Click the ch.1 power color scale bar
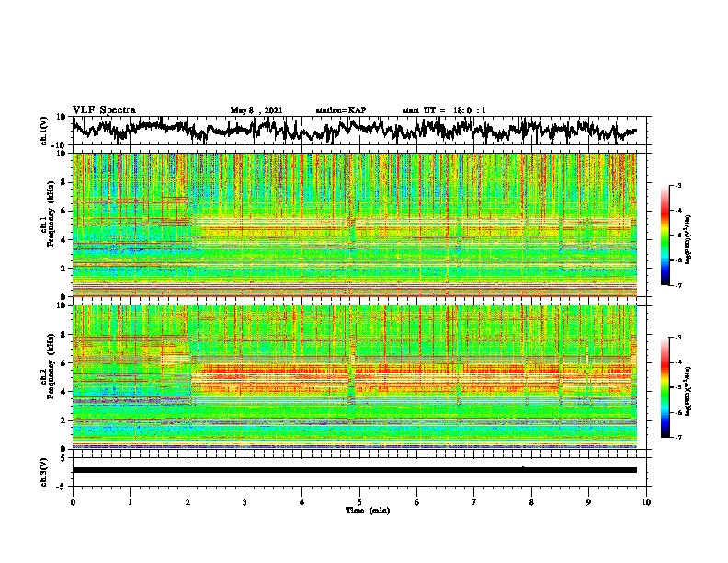The height and width of the screenshot is (563, 728). click(x=665, y=236)
